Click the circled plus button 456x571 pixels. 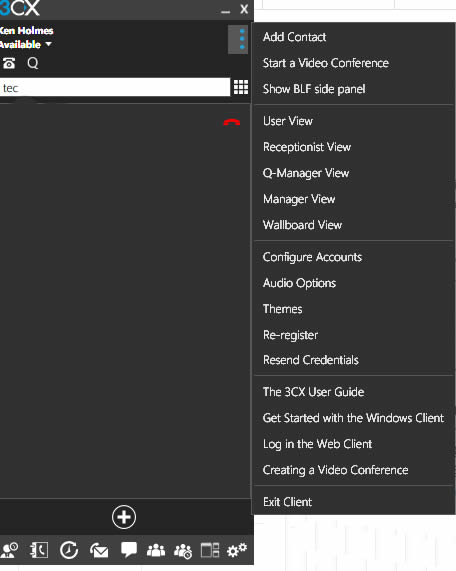click(x=124, y=517)
